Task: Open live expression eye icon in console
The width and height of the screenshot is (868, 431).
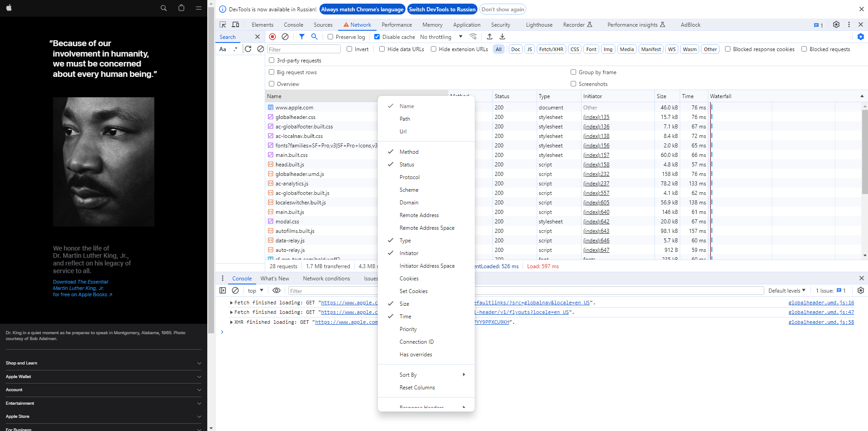Action: tap(277, 290)
